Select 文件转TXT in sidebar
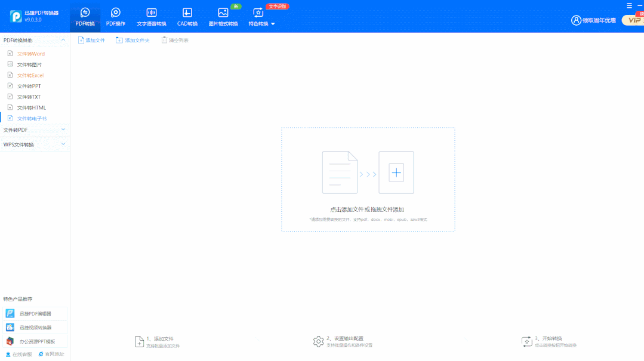 coord(29,97)
